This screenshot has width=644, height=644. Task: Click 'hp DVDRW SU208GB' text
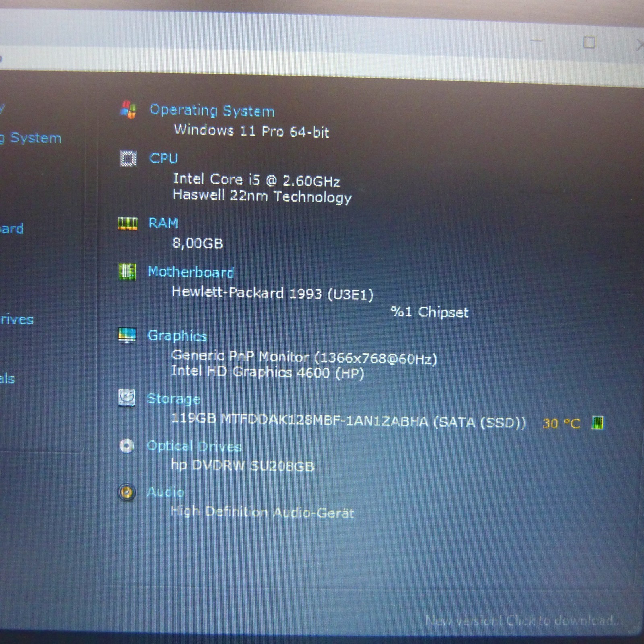click(x=242, y=465)
